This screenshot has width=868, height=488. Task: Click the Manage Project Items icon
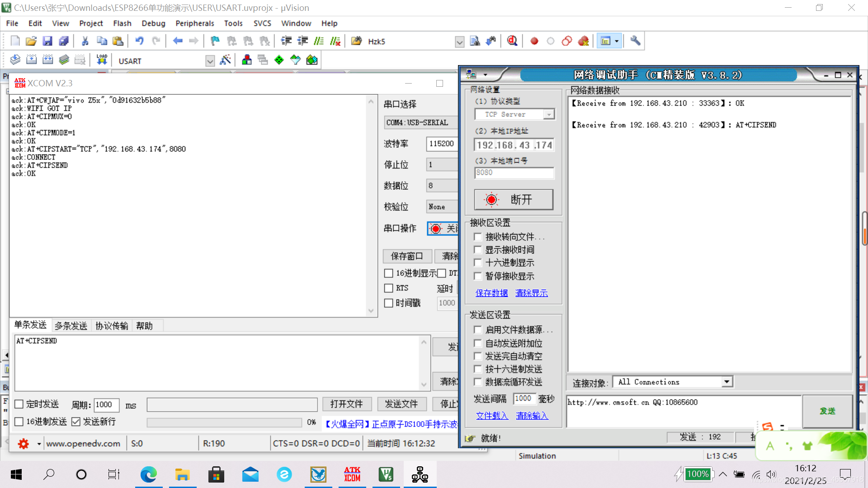pos(246,60)
